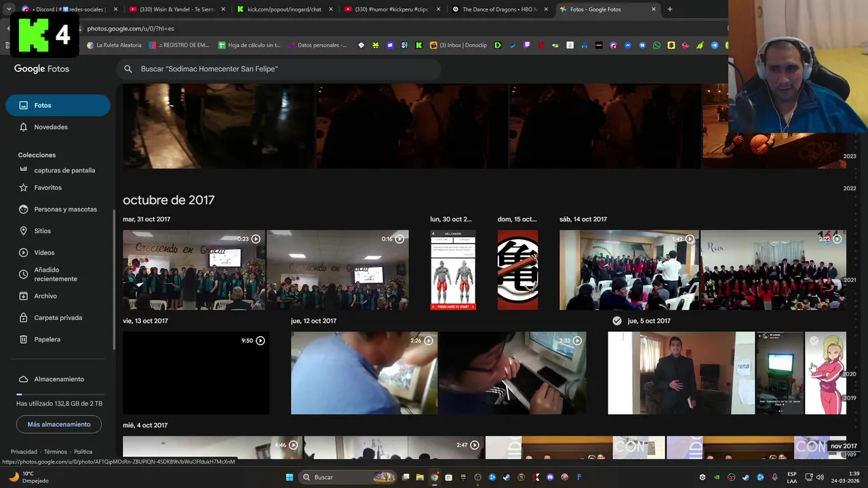Screen dimensions: 868x488
Task: Open Hoja de cálculo sin título bookmark
Action: [x=249, y=45]
